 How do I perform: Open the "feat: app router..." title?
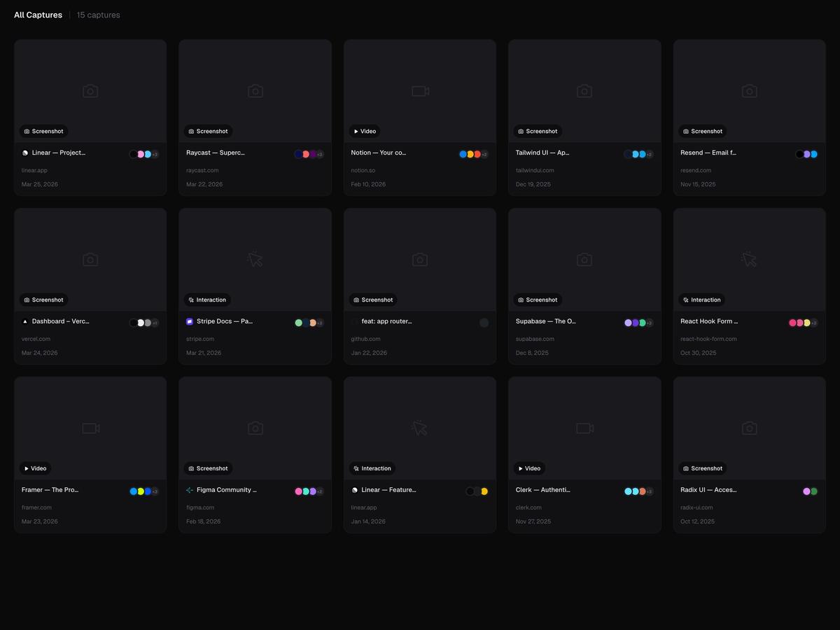[387, 321]
